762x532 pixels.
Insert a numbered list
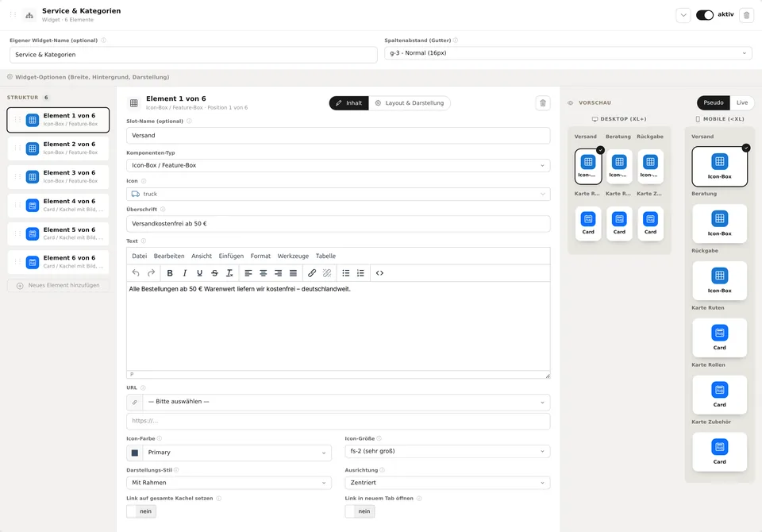pyautogui.click(x=360, y=273)
